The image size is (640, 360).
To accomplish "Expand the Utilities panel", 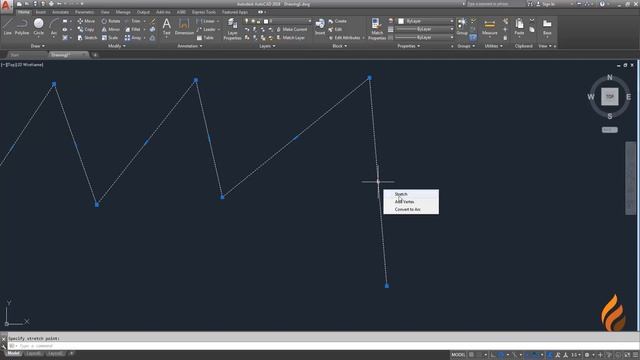I will (493, 46).
